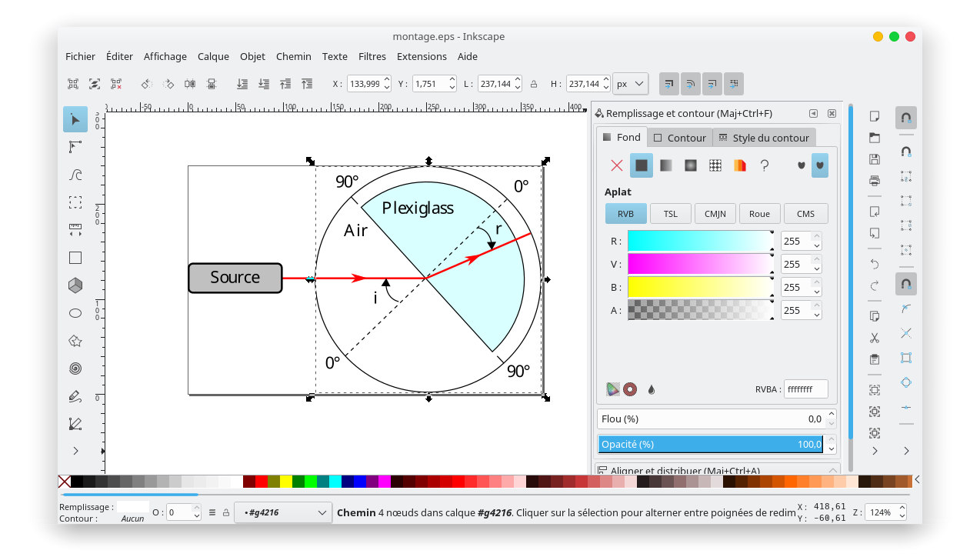Image resolution: width=980 pixels, height=557 pixels.
Task: Click the flip horizontal toolbar icon
Action: click(x=191, y=84)
